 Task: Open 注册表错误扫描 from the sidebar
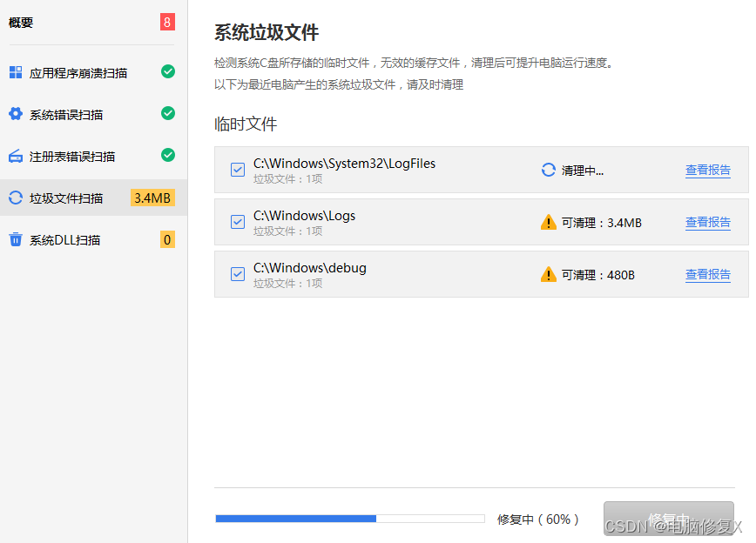15,155
